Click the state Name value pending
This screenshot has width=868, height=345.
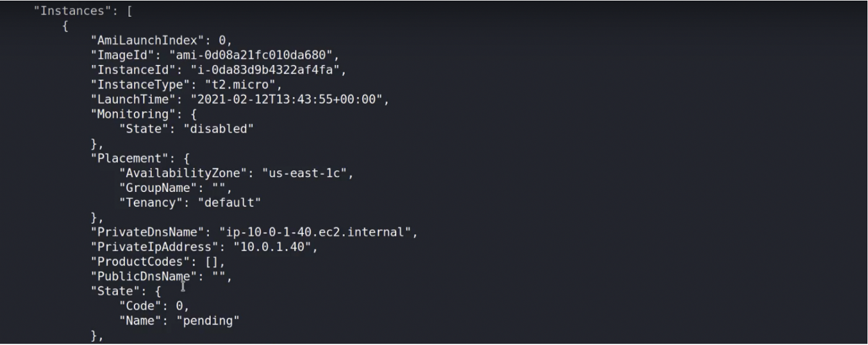208,321
